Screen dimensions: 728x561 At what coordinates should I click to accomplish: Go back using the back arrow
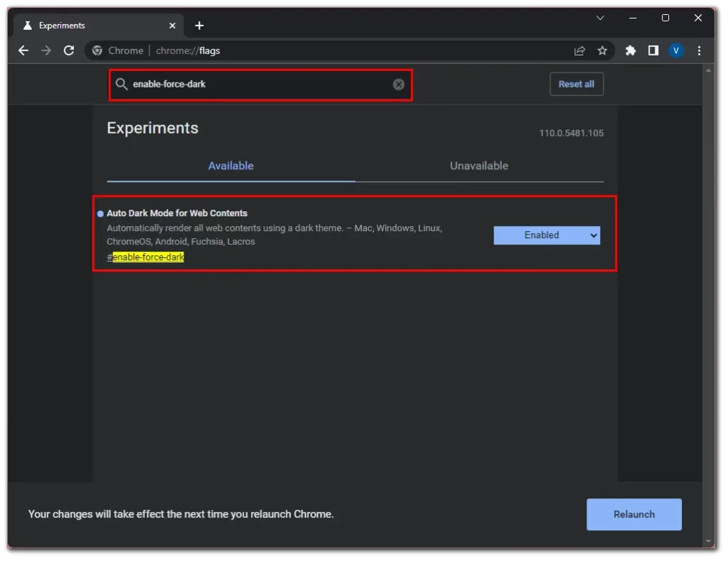23,50
